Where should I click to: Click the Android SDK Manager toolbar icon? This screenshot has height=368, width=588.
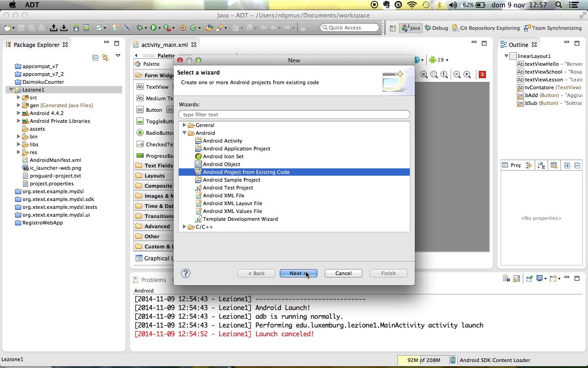[76, 28]
